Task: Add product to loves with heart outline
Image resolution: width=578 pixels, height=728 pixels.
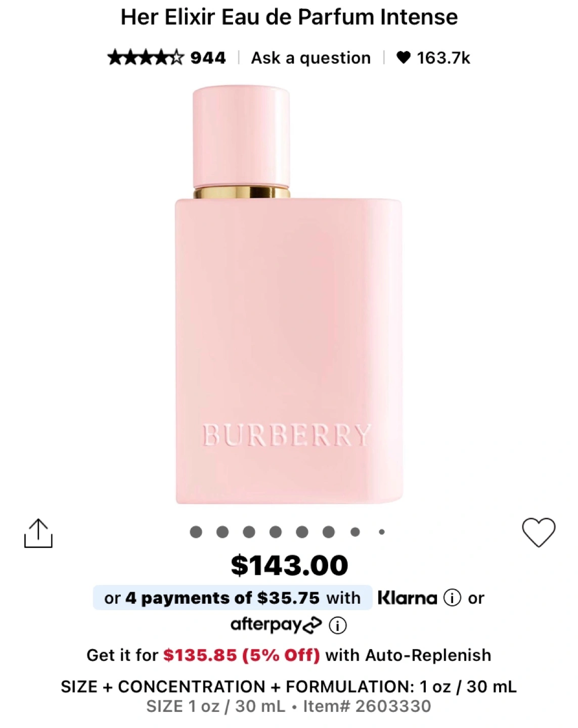Action: 539,532
